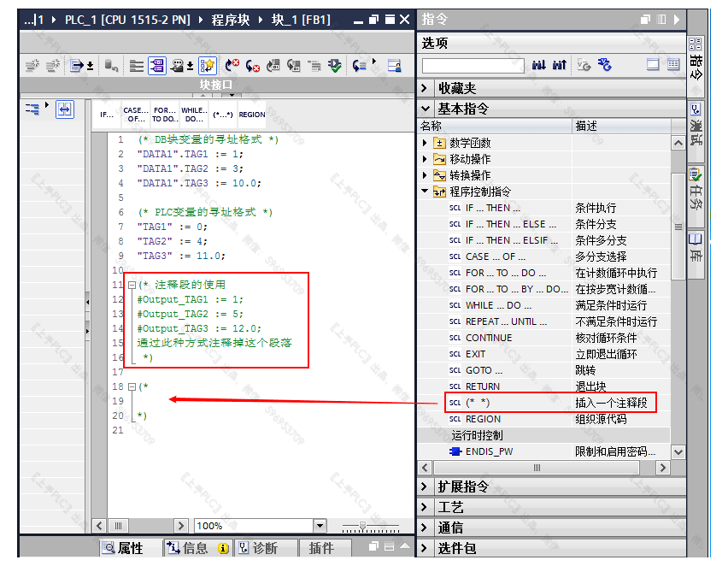Expand the 扩展指令 section
The height and width of the screenshot is (566, 728).
(425, 486)
